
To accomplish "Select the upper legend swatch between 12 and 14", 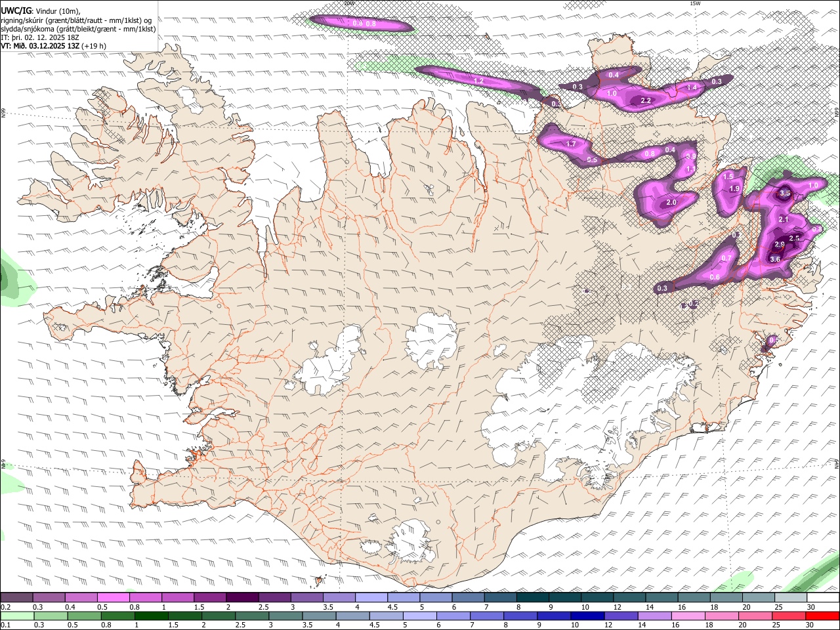I will click(629, 598).
